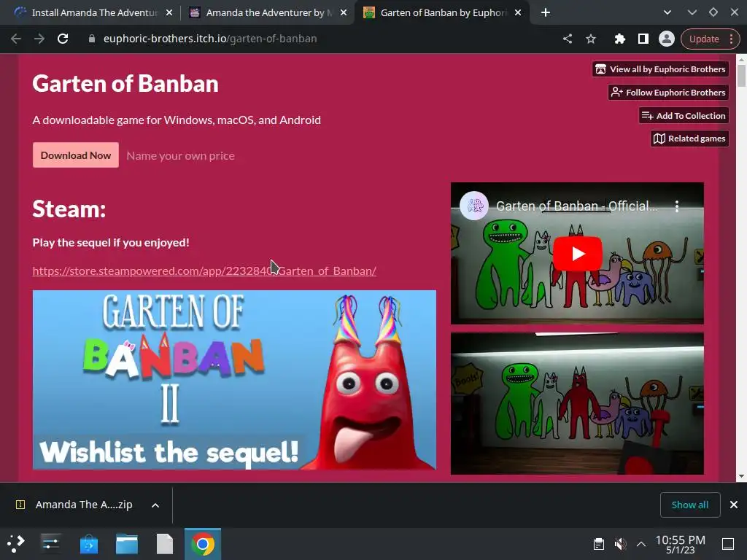The width and height of the screenshot is (747, 560).
Task: Open the clipboard tray icon
Action: click(x=599, y=544)
